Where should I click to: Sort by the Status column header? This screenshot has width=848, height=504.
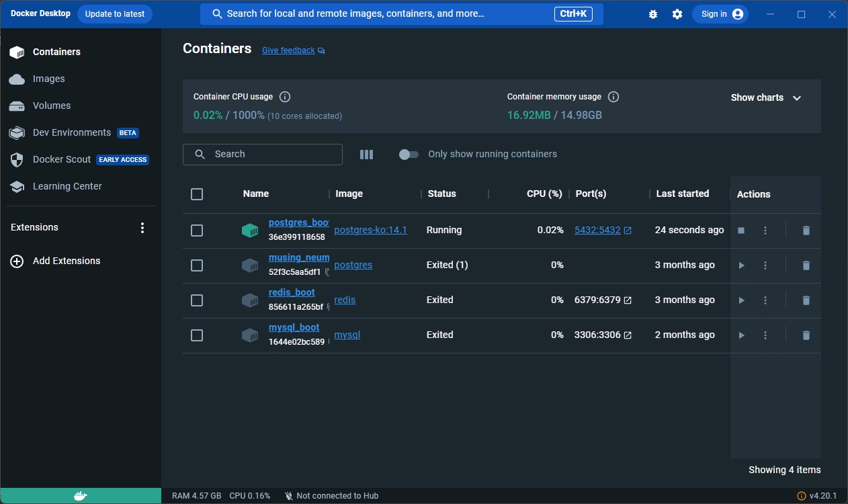(x=441, y=194)
